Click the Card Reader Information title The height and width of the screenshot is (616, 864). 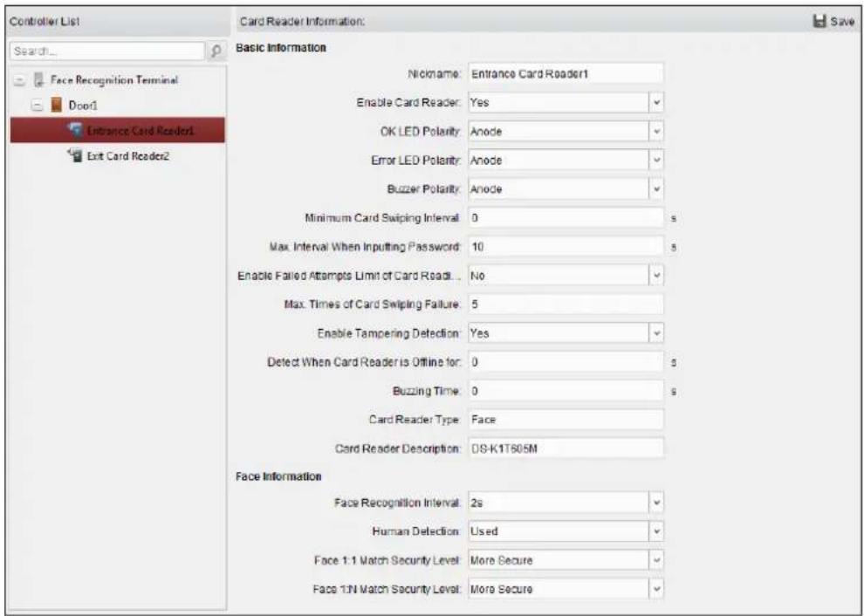pos(302,22)
